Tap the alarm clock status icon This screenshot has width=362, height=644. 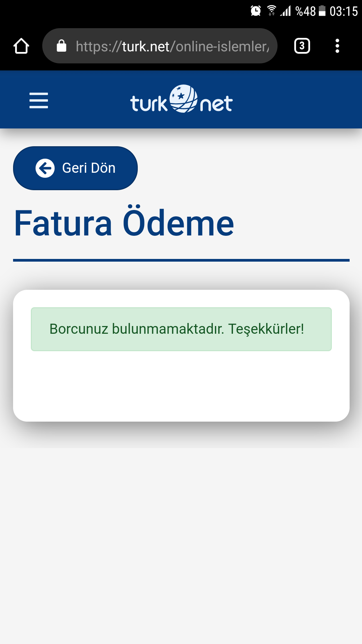pos(256,11)
